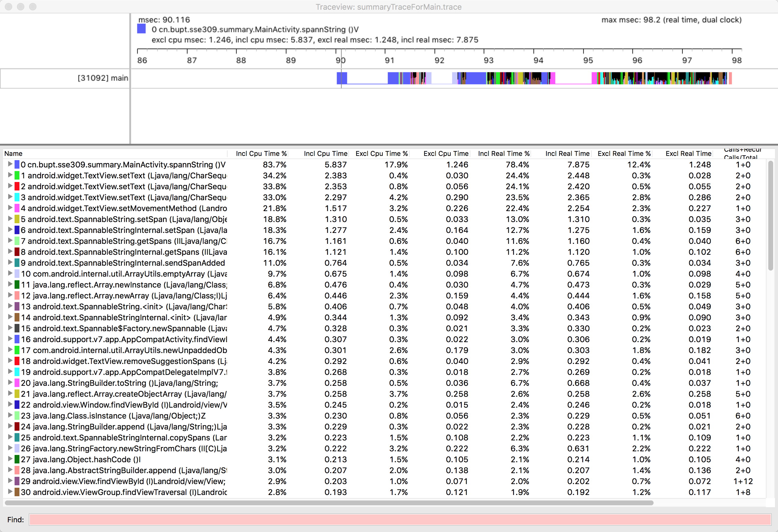Image resolution: width=778 pixels, height=532 pixels.
Task: Select row 9 SpannableStringInternal.sendSpanAdded
Action: click(x=123, y=263)
